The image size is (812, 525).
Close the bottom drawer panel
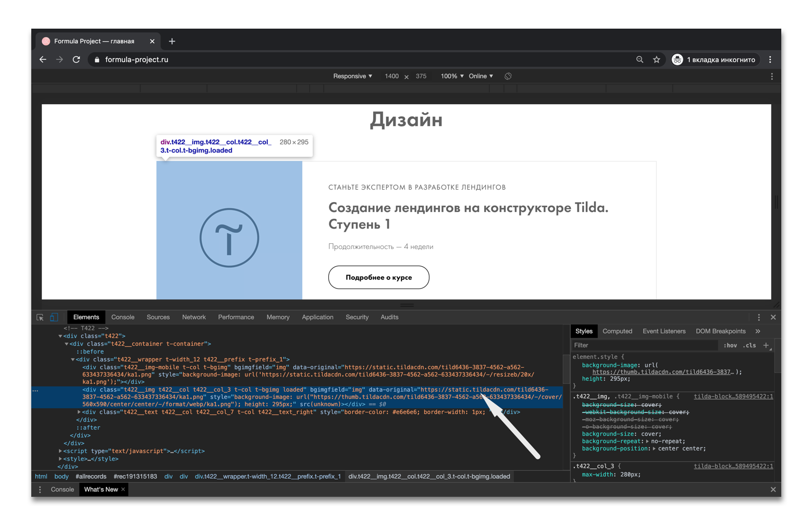click(773, 490)
